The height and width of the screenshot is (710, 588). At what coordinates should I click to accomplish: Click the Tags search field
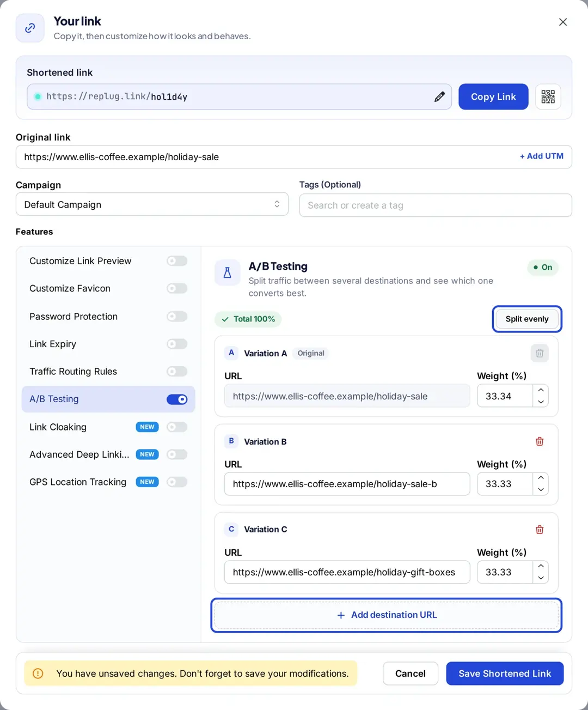[436, 205]
